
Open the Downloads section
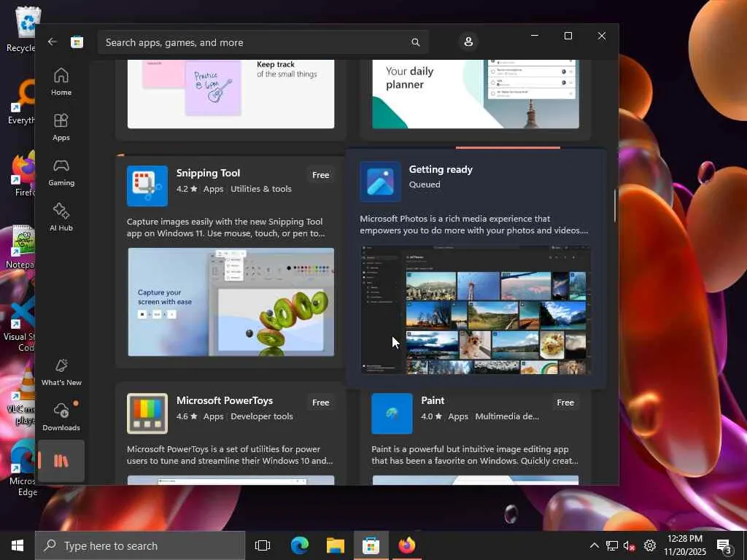pos(61,416)
